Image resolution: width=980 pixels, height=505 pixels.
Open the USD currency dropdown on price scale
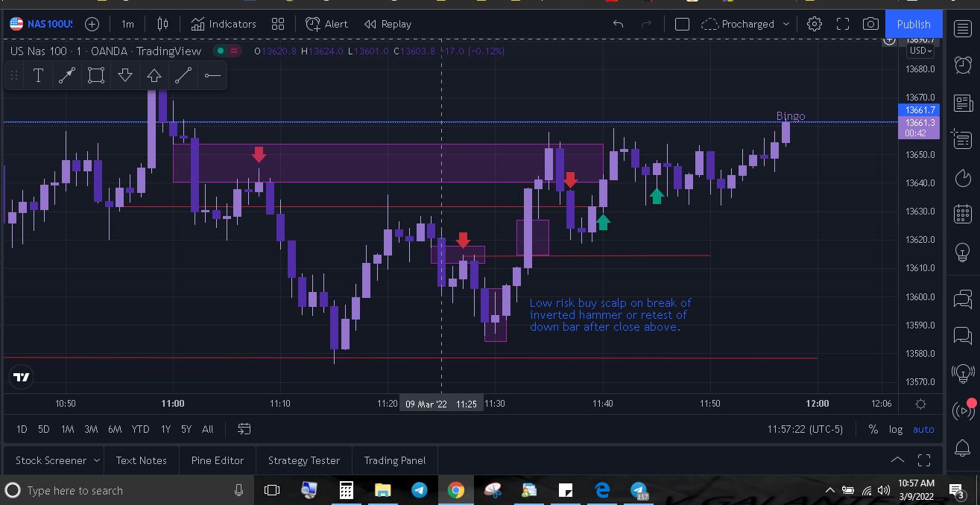tap(920, 51)
